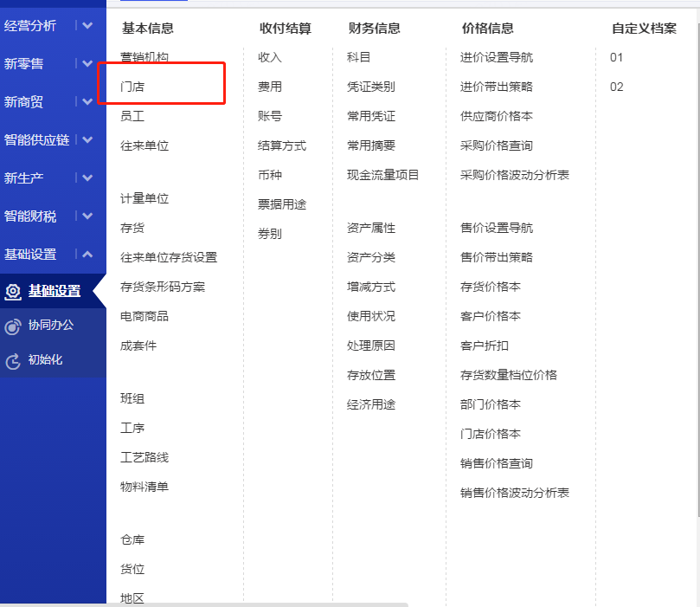Expand the 新零售 chevron
This screenshot has height=607, width=700.
(87, 63)
